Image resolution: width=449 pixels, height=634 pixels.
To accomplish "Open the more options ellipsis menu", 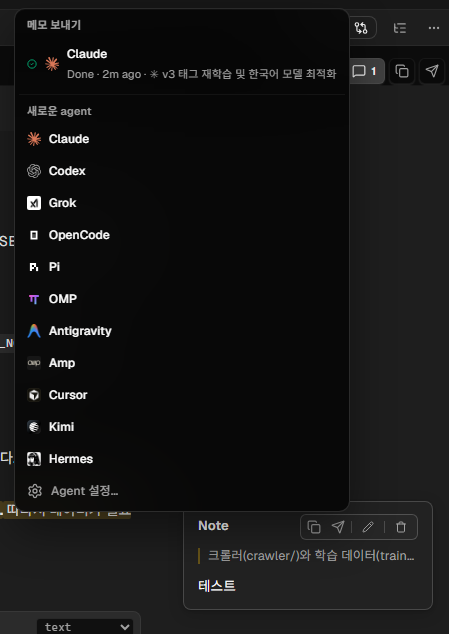I will point(434,28).
